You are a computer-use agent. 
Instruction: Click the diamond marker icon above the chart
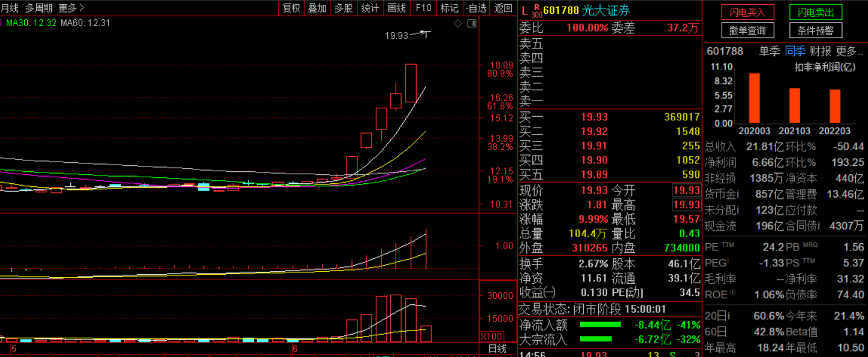(x=458, y=24)
